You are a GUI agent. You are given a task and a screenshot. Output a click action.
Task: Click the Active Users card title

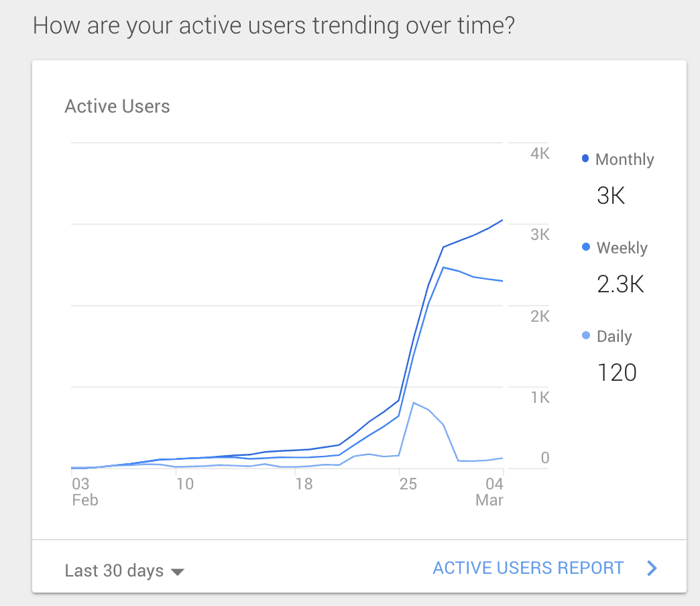pyautogui.click(x=117, y=107)
